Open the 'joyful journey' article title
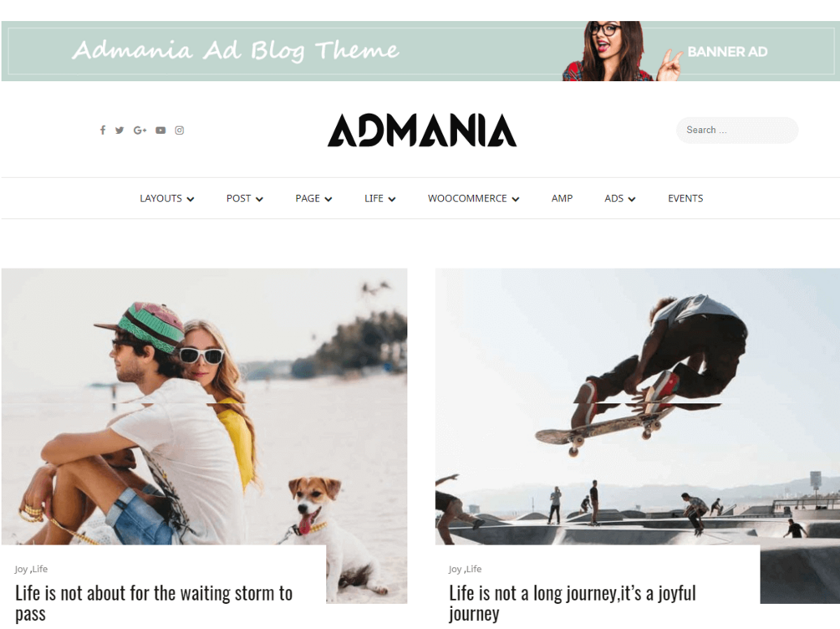 tap(573, 603)
